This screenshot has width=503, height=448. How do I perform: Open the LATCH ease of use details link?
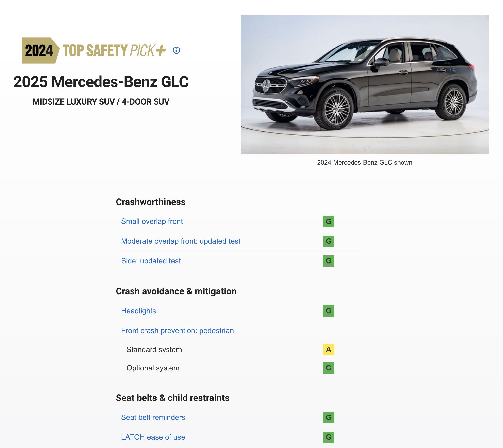coord(153,437)
